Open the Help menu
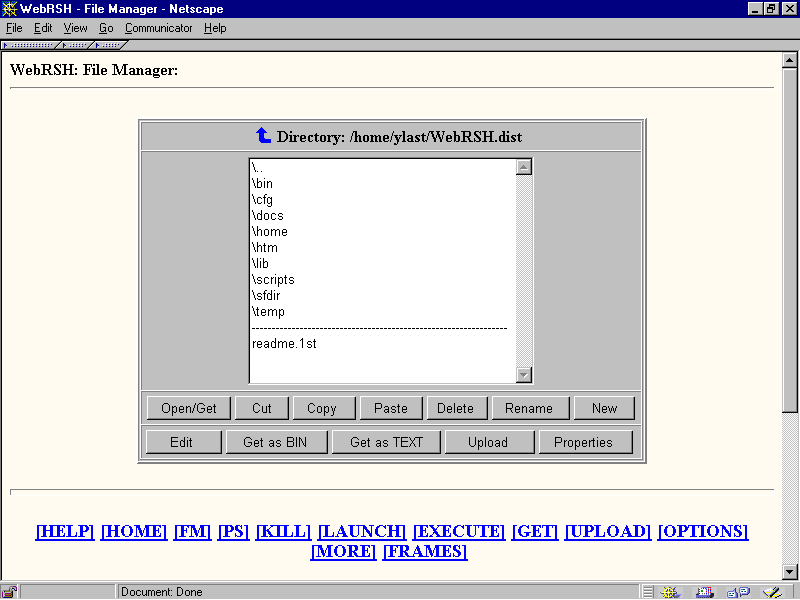The width and height of the screenshot is (800, 600). 215,28
